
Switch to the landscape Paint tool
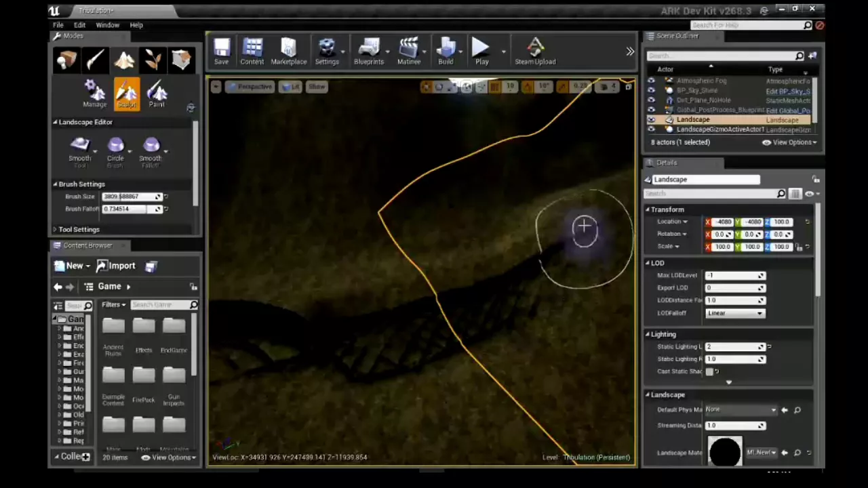coord(157,94)
